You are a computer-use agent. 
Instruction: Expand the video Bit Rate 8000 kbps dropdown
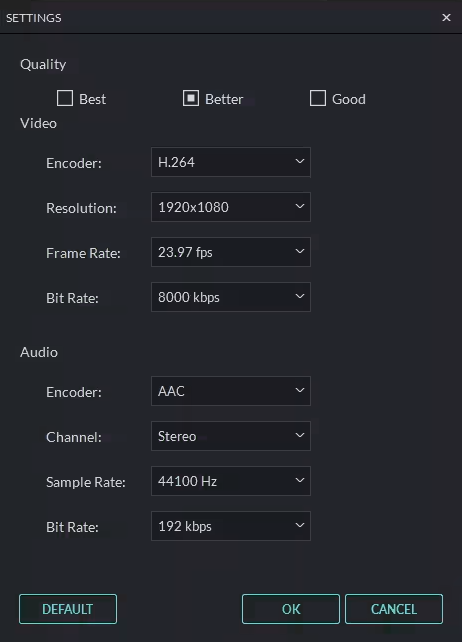point(231,297)
